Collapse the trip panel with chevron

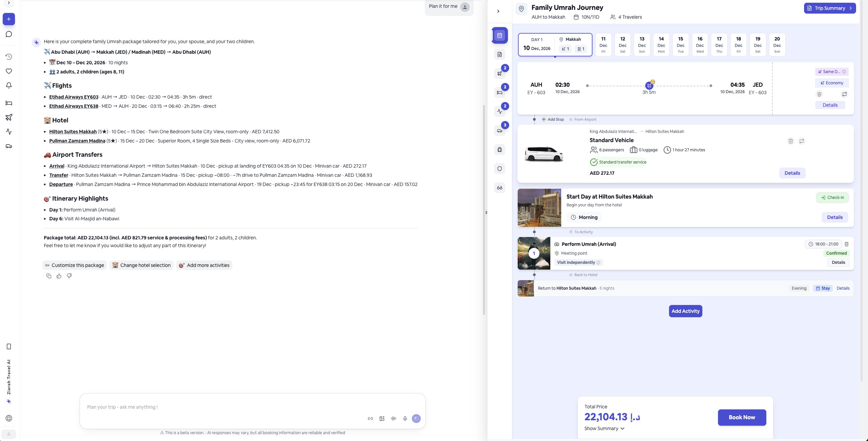pos(498,11)
